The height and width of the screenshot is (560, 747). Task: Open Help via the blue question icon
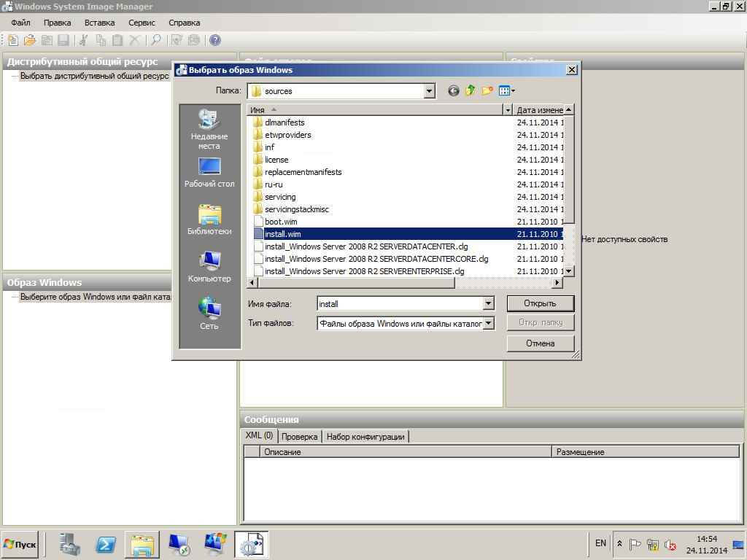coord(215,41)
